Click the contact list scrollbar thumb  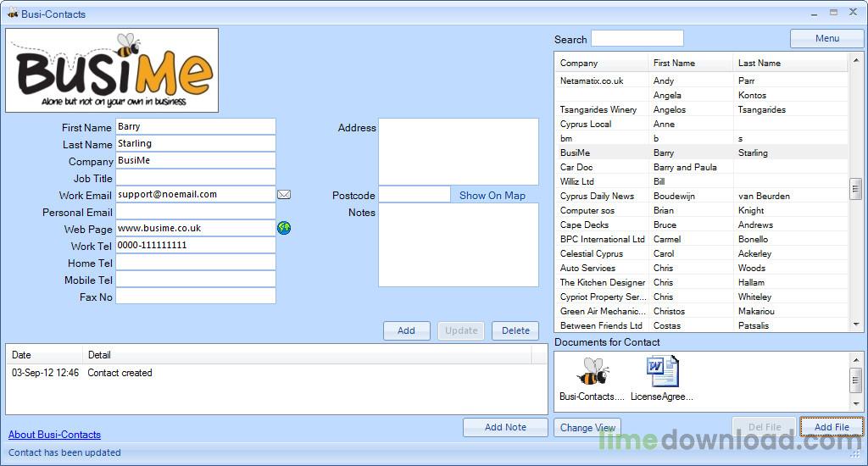[856, 189]
